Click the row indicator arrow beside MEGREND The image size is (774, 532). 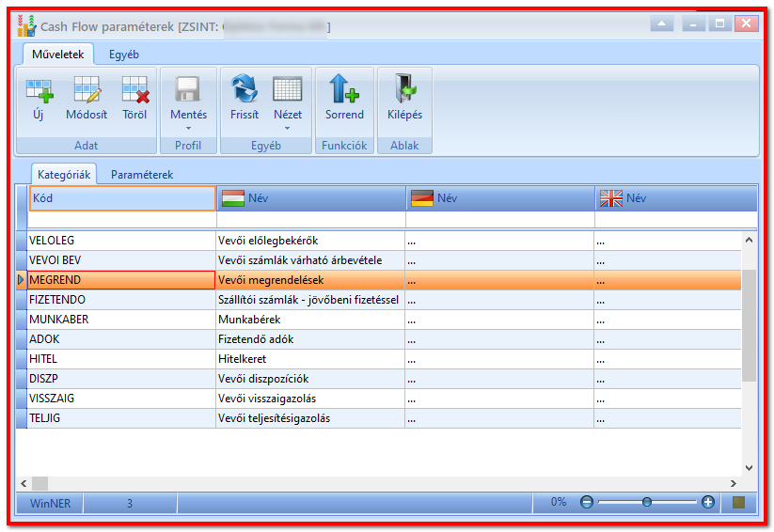pos(21,280)
